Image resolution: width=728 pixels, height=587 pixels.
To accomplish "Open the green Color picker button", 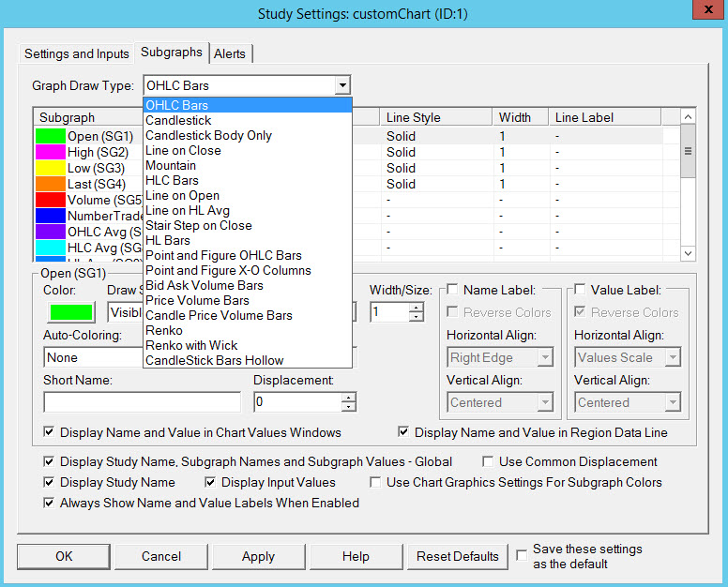I will 71,312.
